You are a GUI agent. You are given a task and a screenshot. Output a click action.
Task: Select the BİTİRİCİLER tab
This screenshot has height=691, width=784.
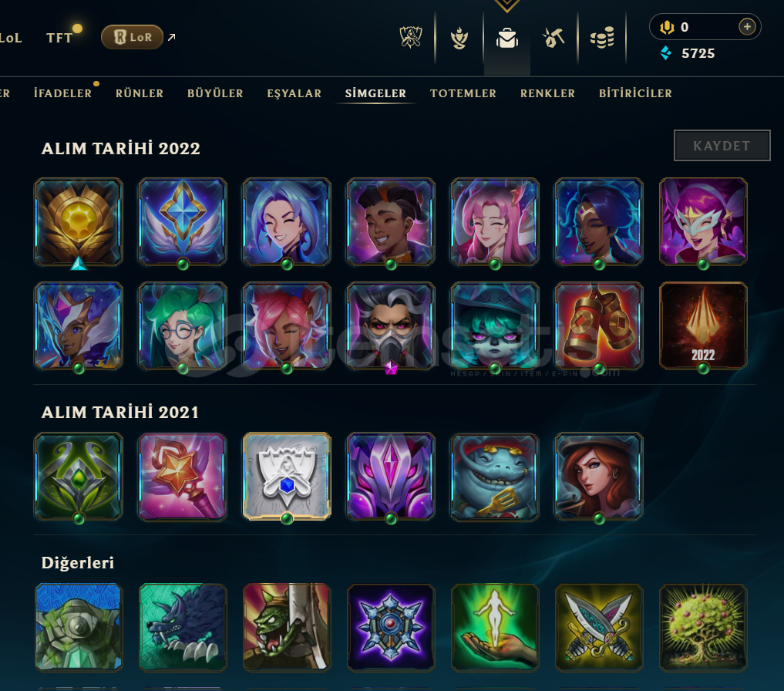pyautogui.click(x=635, y=93)
